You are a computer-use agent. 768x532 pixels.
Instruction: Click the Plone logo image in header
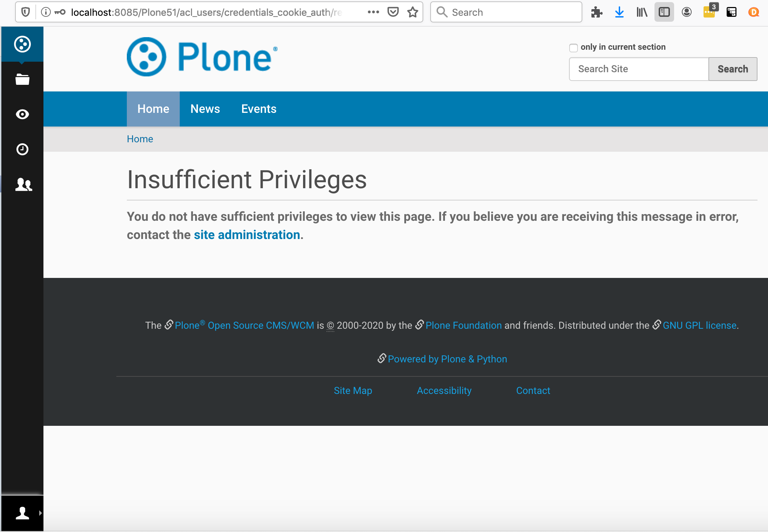(202, 57)
